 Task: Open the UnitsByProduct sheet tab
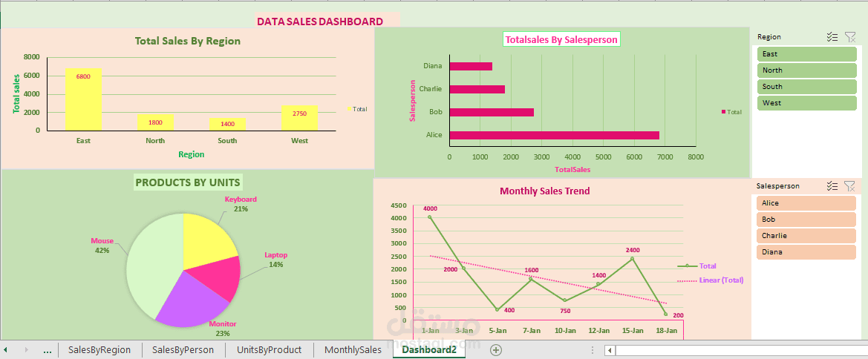[269, 349]
